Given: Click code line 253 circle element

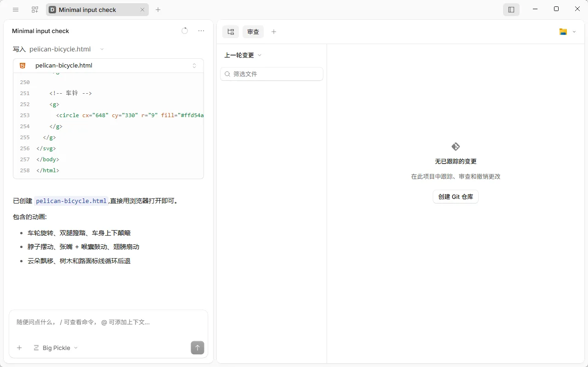Looking at the screenshot, I should 130,115.
